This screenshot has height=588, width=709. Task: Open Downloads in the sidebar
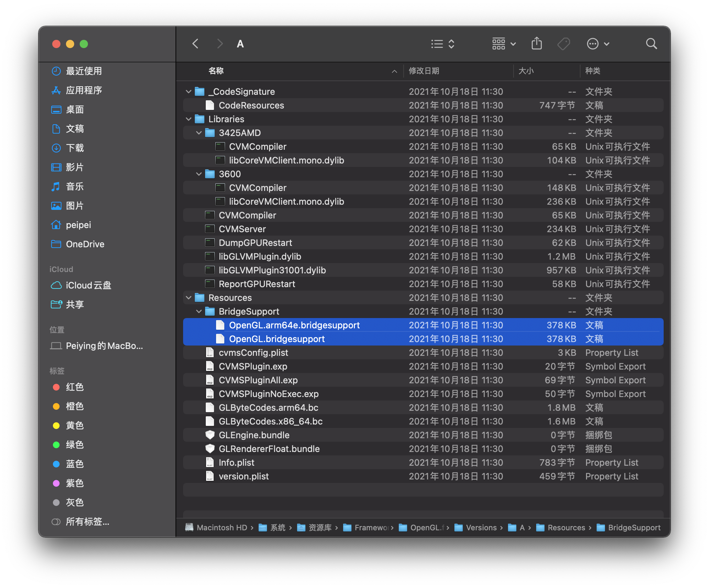point(75,148)
